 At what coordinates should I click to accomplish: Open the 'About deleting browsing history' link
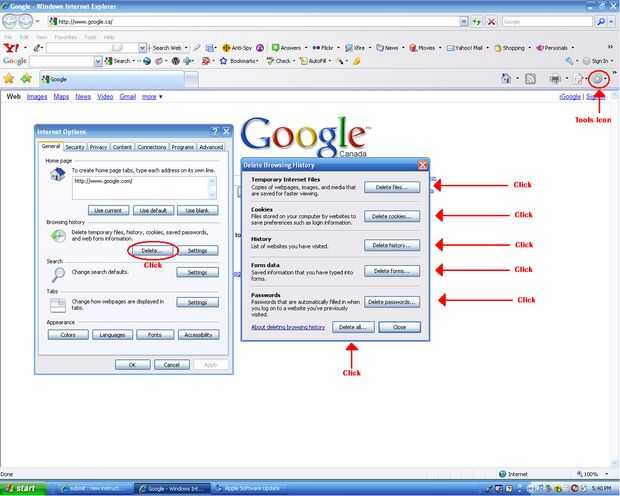coord(288,327)
